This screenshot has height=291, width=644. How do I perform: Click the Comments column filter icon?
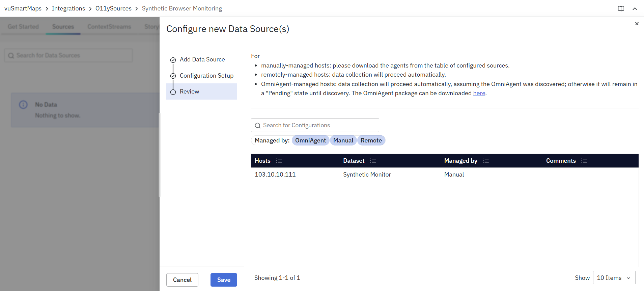point(584,161)
